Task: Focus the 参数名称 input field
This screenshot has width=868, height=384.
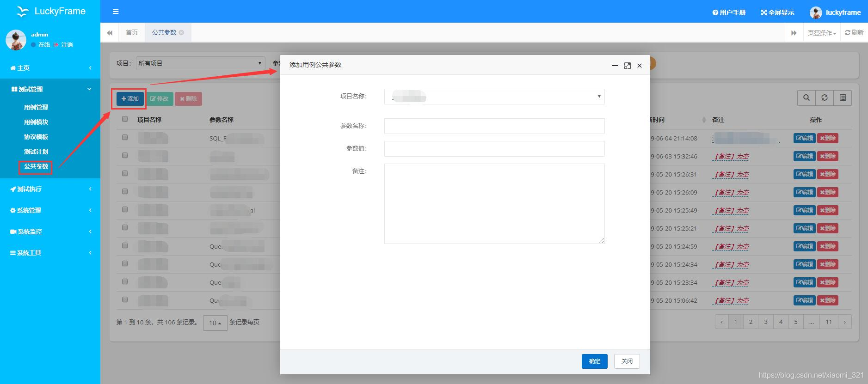Action: (494, 126)
